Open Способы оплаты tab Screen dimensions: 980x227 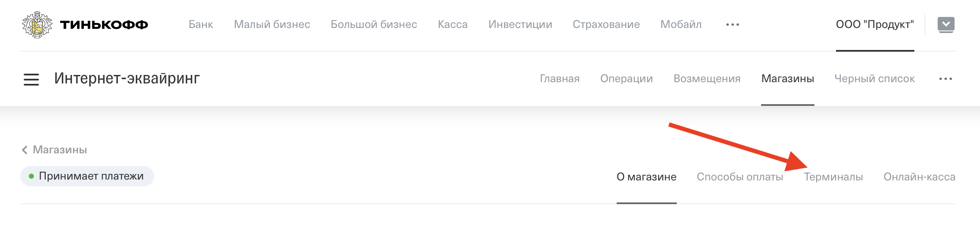(x=740, y=177)
